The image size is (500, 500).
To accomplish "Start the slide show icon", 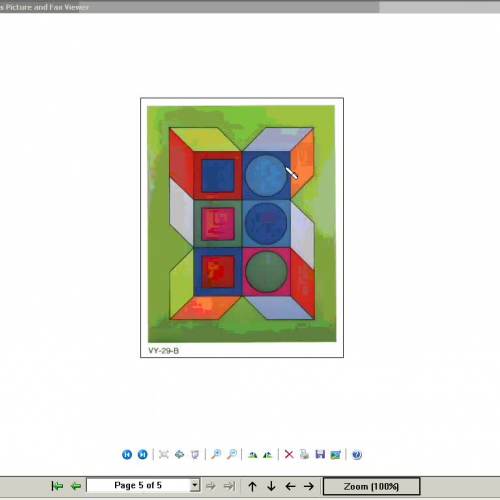I will [195, 454].
